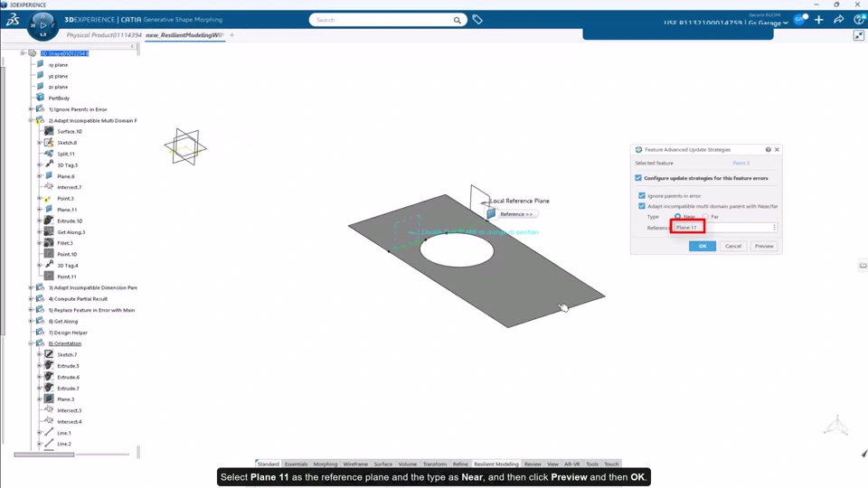
Task: Collapse the tree panel with chevron
Action: click(133, 46)
